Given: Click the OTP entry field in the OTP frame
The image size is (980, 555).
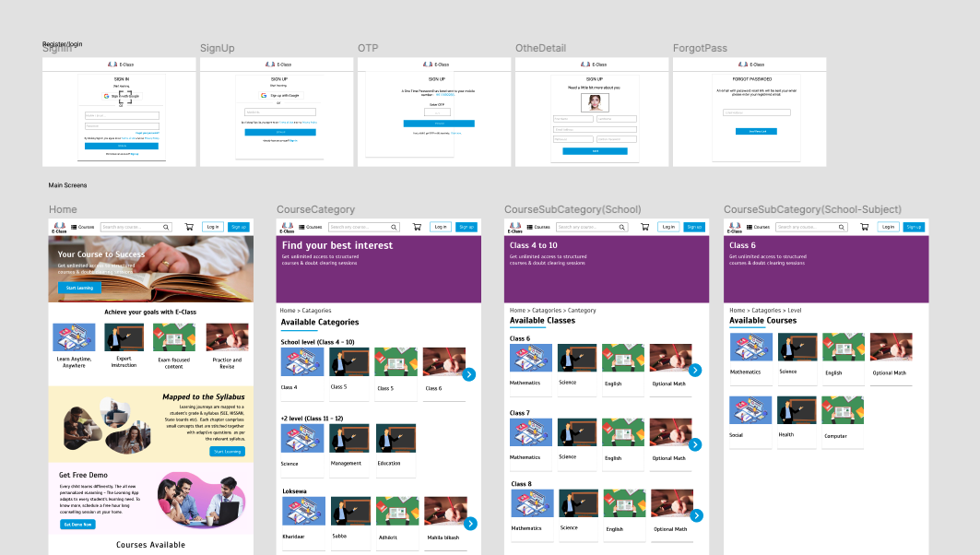Looking at the screenshot, I should coord(438,112).
